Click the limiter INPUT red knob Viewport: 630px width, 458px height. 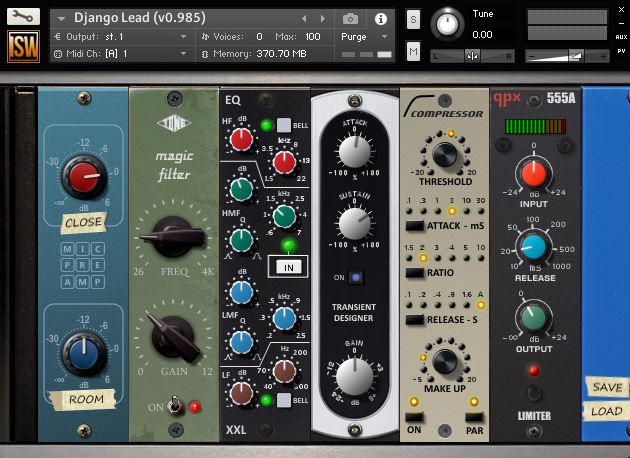[534, 174]
